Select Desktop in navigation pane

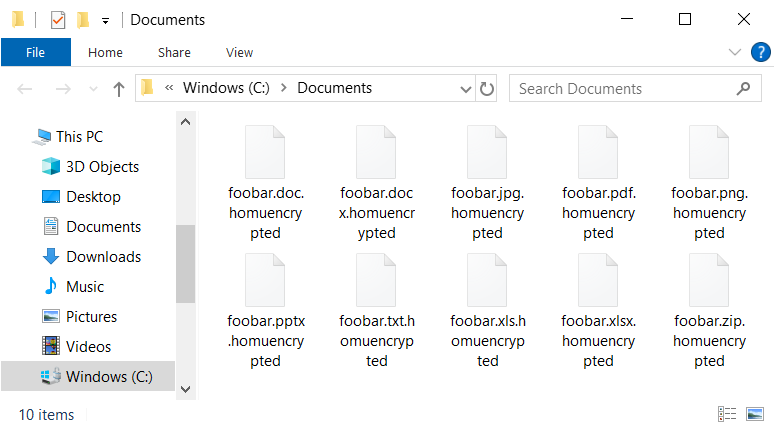(82, 197)
